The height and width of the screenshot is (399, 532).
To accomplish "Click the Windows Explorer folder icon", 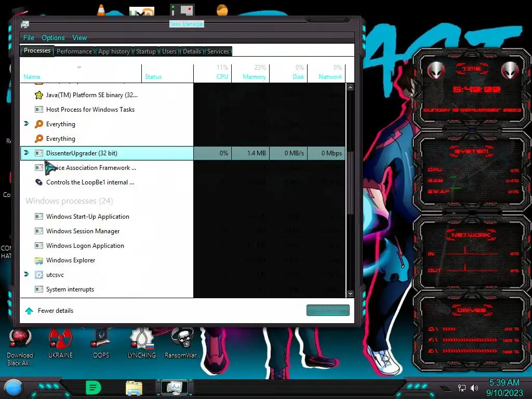I will point(39,260).
